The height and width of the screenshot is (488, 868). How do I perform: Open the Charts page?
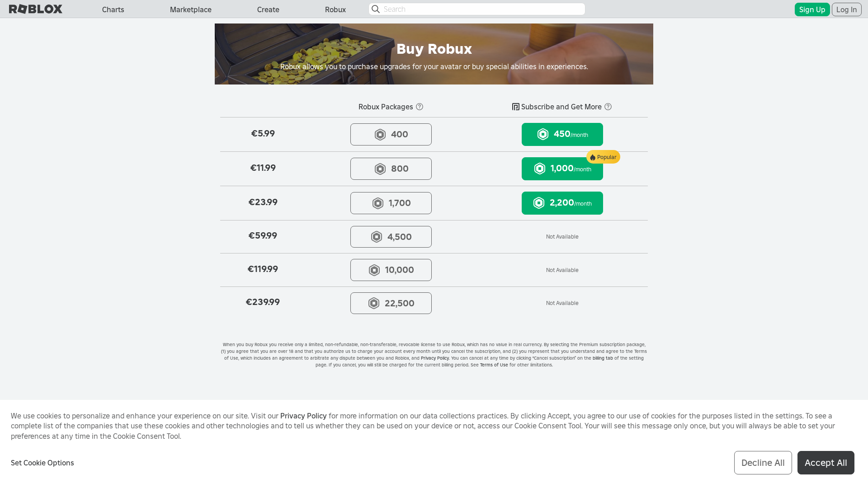(x=113, y=9)
